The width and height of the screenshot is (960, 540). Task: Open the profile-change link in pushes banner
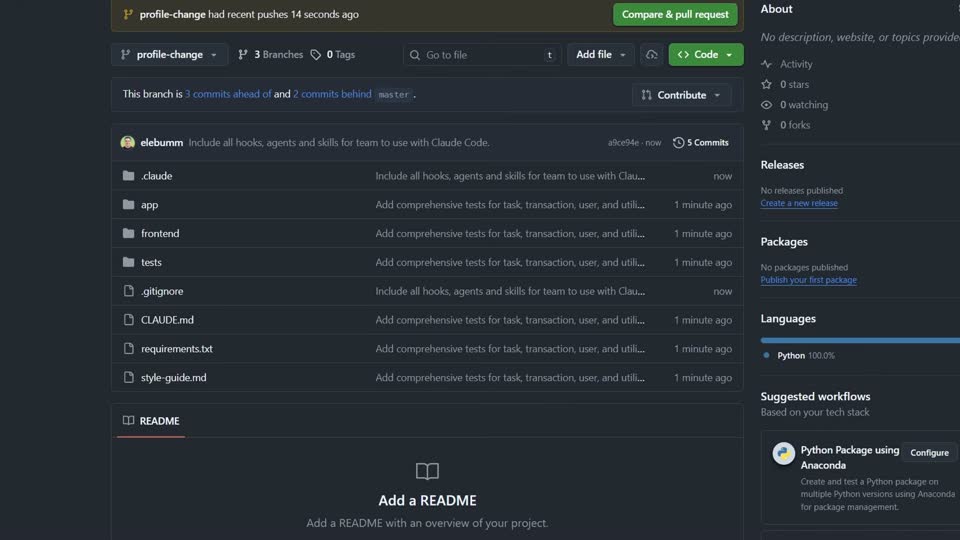(172, 14)
